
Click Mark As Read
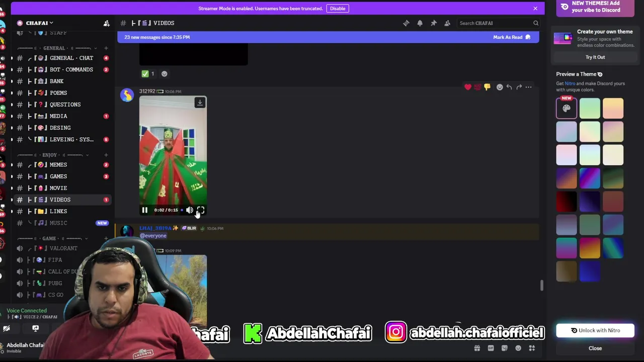(x=512, y=37)
